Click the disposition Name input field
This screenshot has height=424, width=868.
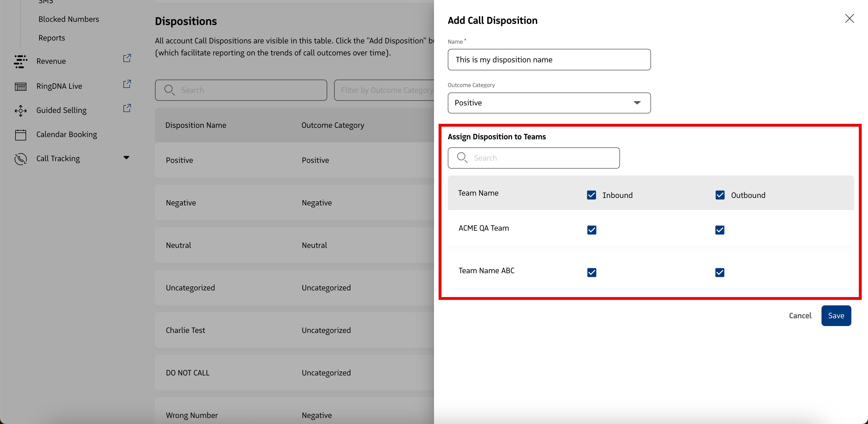pyautogui.click(x=549, y=60)
